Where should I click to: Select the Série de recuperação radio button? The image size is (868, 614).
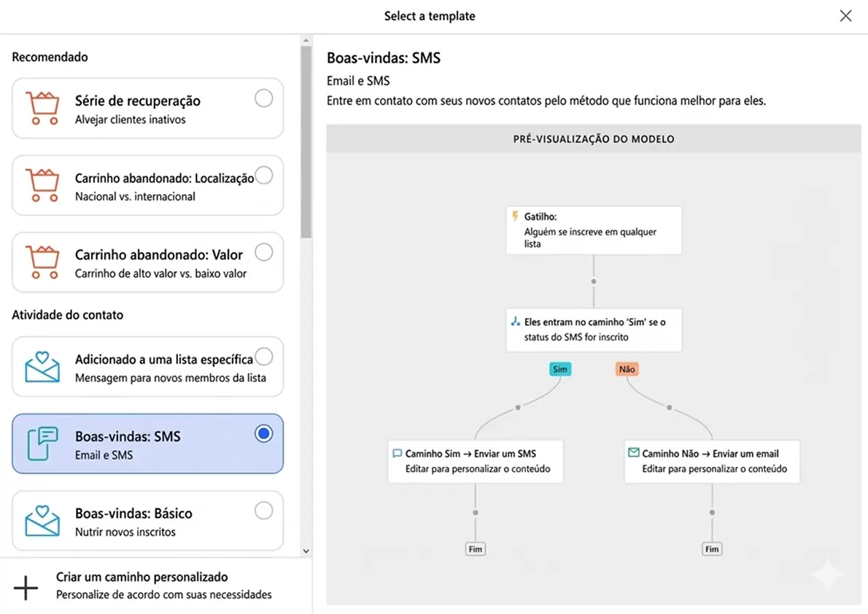pos(263,98)
